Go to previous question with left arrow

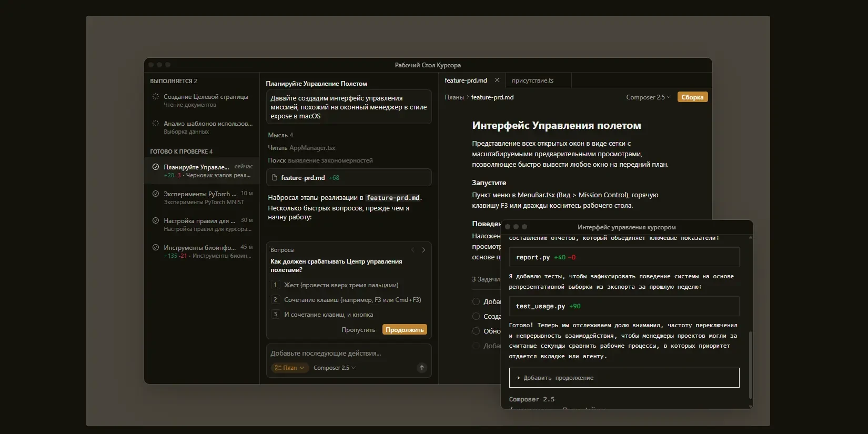click(413, 250)
